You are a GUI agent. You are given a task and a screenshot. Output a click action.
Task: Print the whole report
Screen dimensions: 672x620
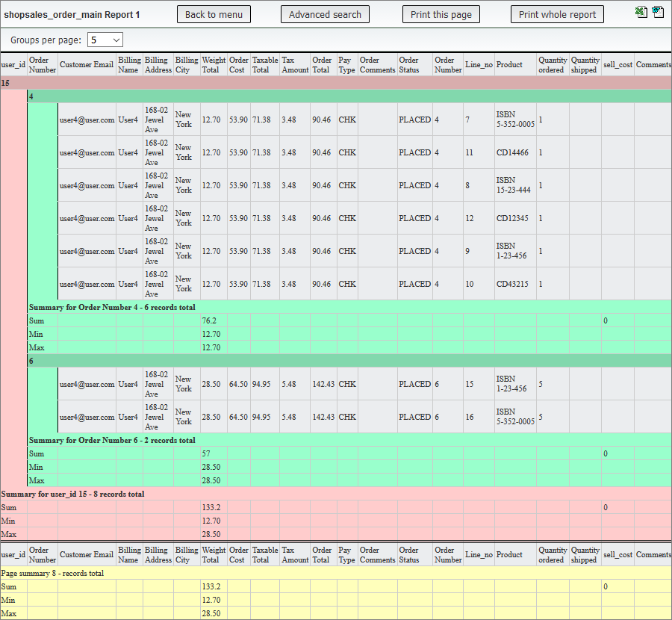point(557,13)
